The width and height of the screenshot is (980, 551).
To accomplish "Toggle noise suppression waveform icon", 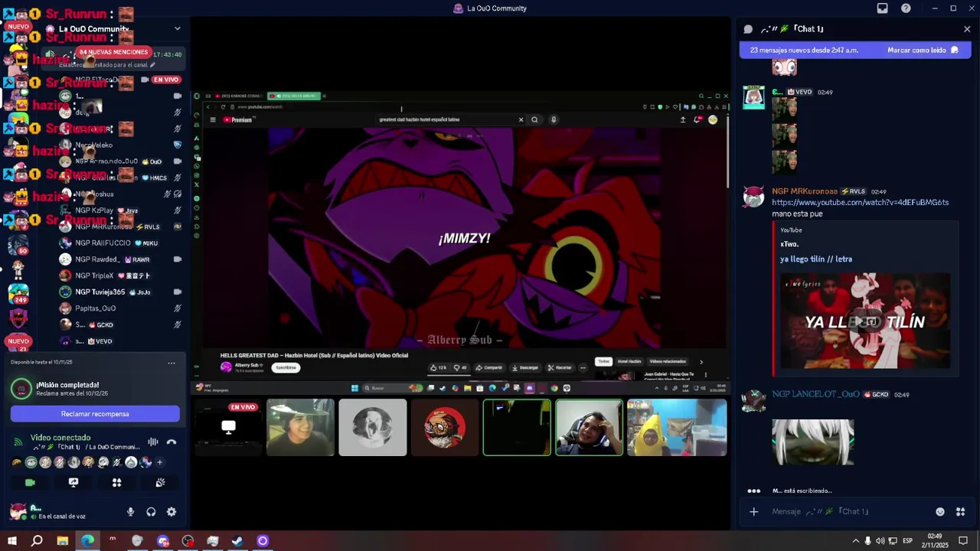I will click(152, 442).
